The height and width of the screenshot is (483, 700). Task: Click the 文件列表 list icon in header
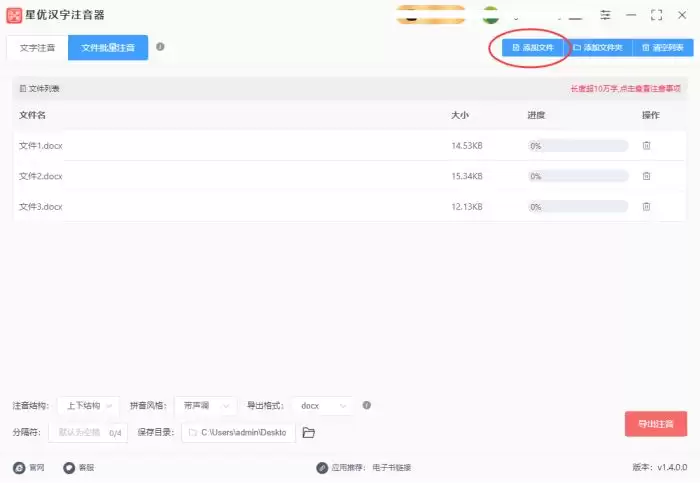23,89
